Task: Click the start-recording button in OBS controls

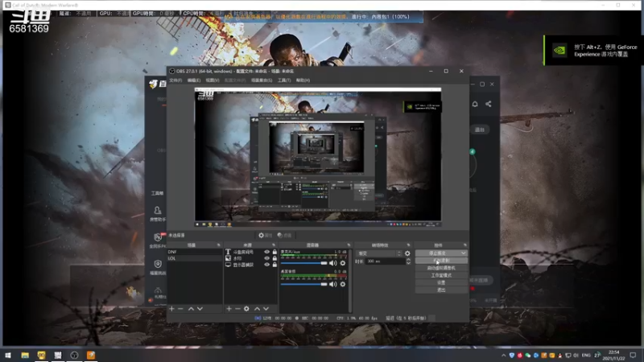Action: 441,261
